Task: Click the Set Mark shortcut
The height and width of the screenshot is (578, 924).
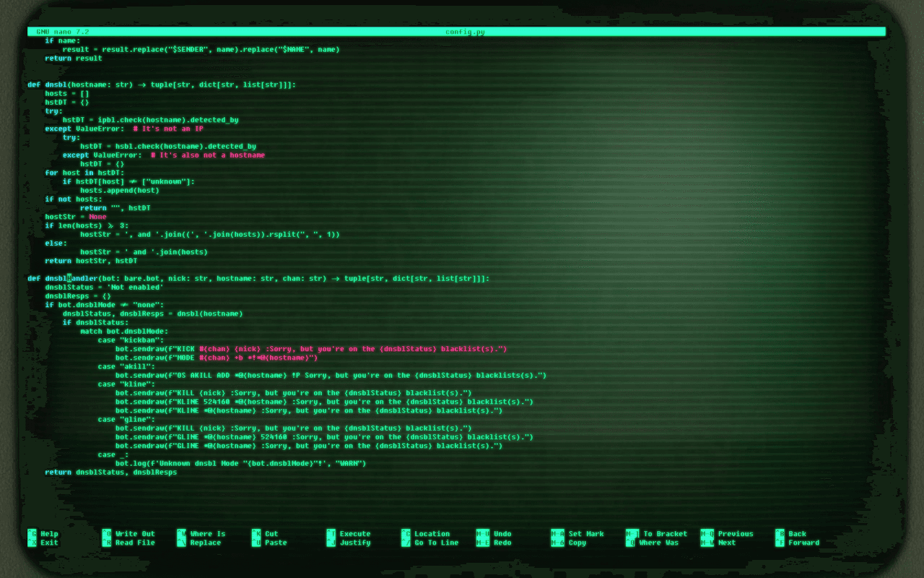Action: click(x=585, y=534)
